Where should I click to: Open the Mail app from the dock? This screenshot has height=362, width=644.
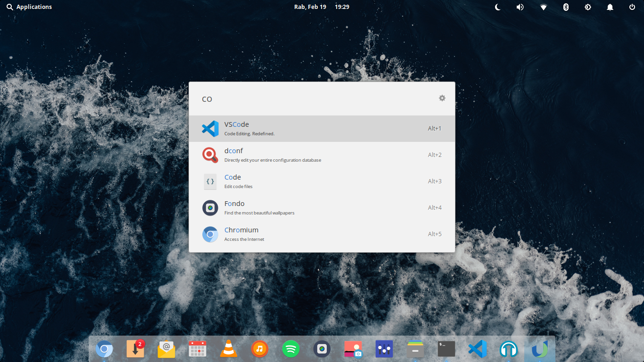[x=166, y=349]
